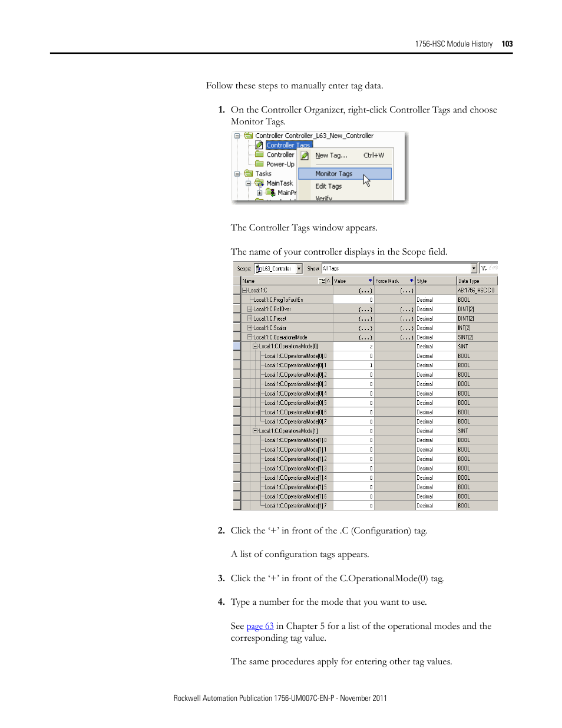Click Local:1:C.OperationalMode[1].4 row name
The height and width of the screenshot is (728, 562).
pyautogui.click(x=295, y=478)
